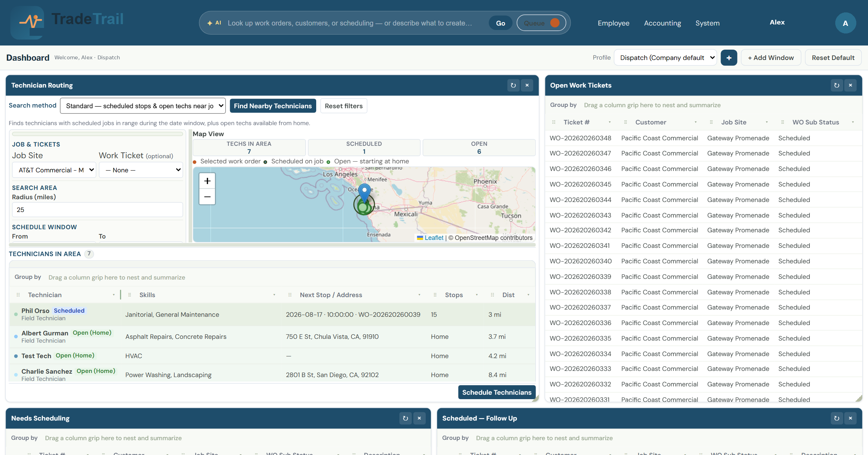Image resolution: width=868 pixels, height=455 pixels.
Task: Open ticket WO-202620260348
Action: pos(580,138)
